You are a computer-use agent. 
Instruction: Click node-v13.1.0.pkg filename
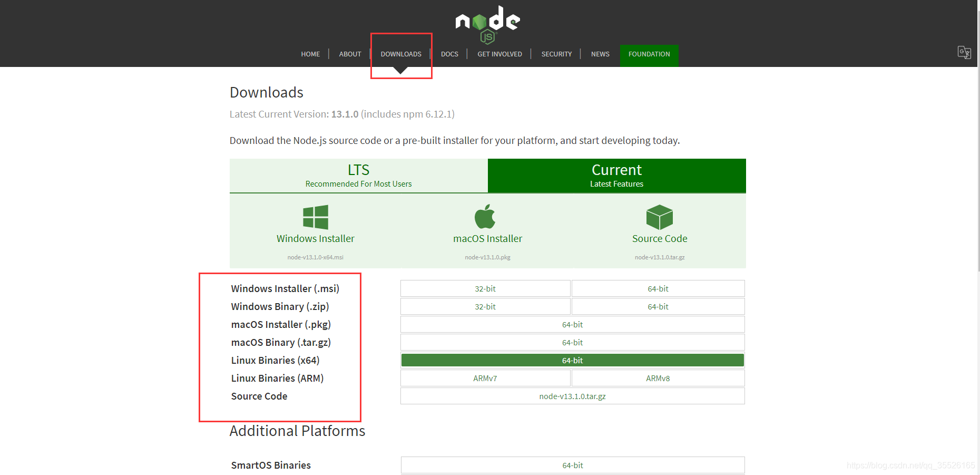487,257
